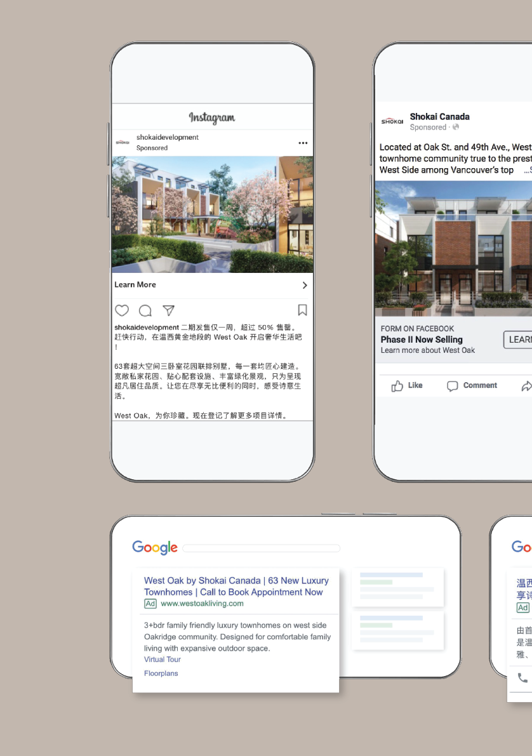Click Learn More under the Instagram ad image

[135, 284]
